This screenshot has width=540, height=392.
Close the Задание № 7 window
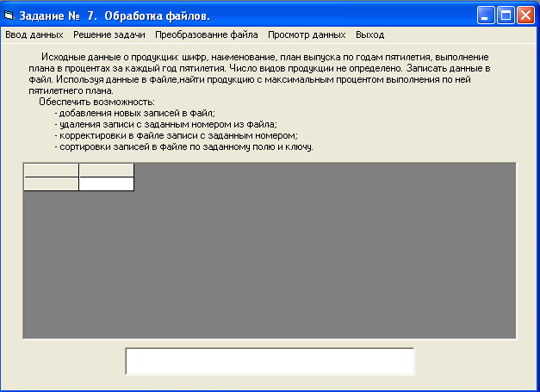(x=525, y=16)
